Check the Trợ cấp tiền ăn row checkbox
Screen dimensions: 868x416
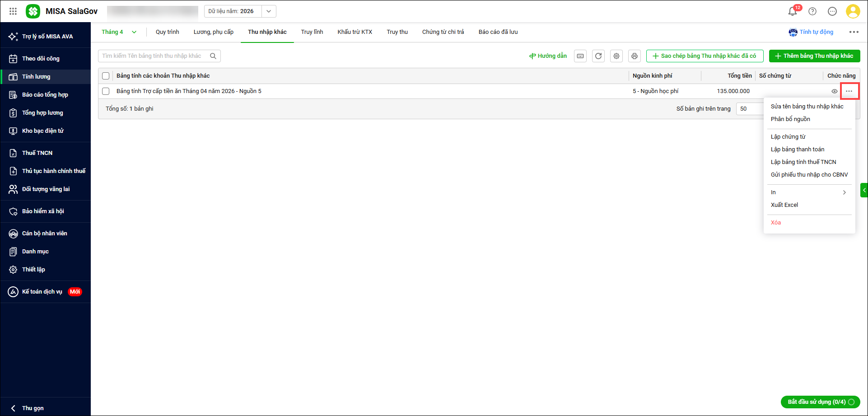(x=106, y=91)
